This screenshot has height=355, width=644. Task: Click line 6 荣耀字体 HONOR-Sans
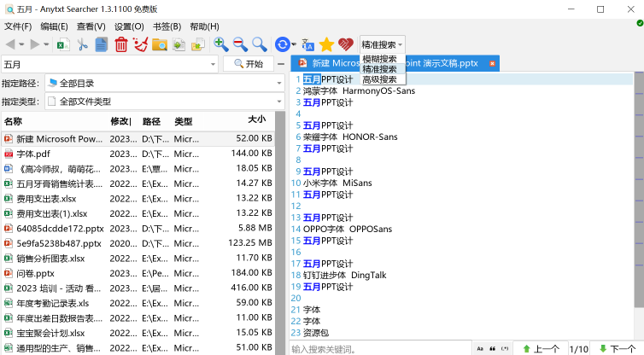click(350, 137)
